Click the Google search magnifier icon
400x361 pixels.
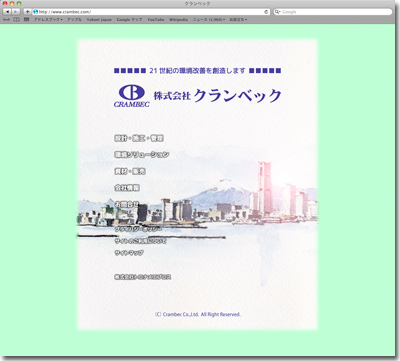coord(277,12)
